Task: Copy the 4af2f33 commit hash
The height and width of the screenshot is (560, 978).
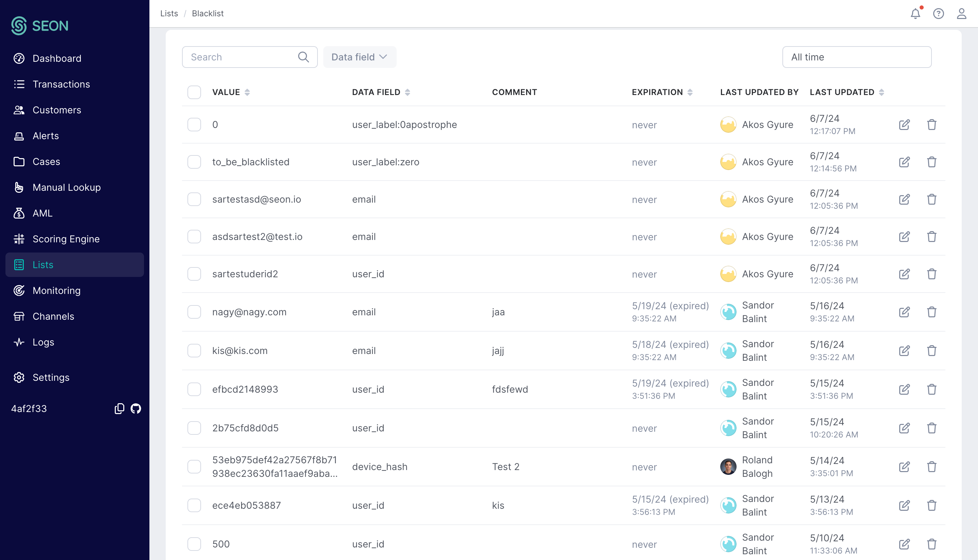Action: tap(119, 409)
